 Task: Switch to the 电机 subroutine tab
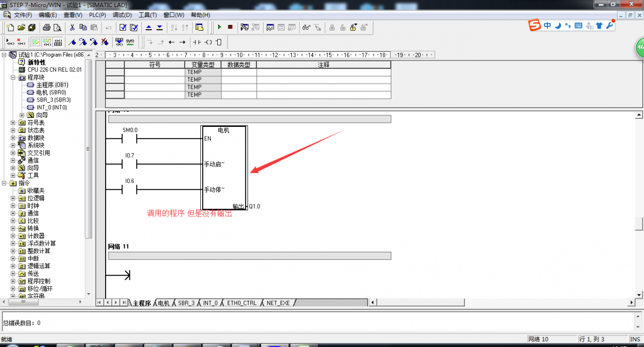point(164,303)
